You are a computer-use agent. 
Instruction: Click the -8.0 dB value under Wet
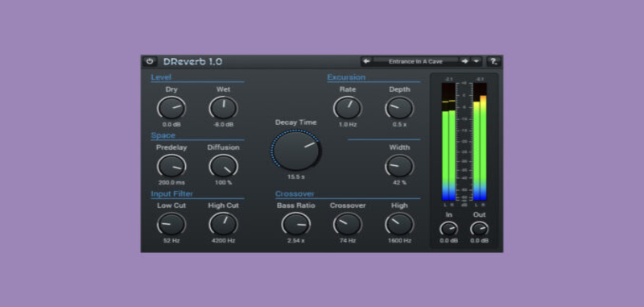(224, 125)
